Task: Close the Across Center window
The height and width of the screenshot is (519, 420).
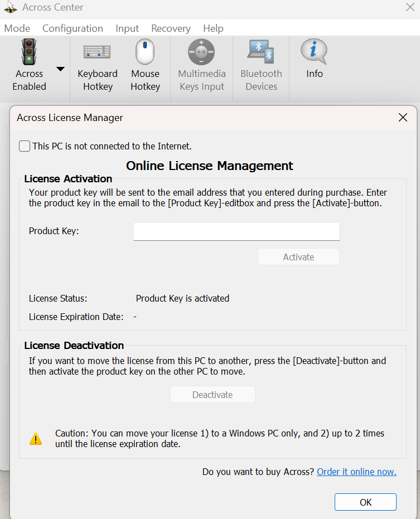Action: [x=410, y=7]
